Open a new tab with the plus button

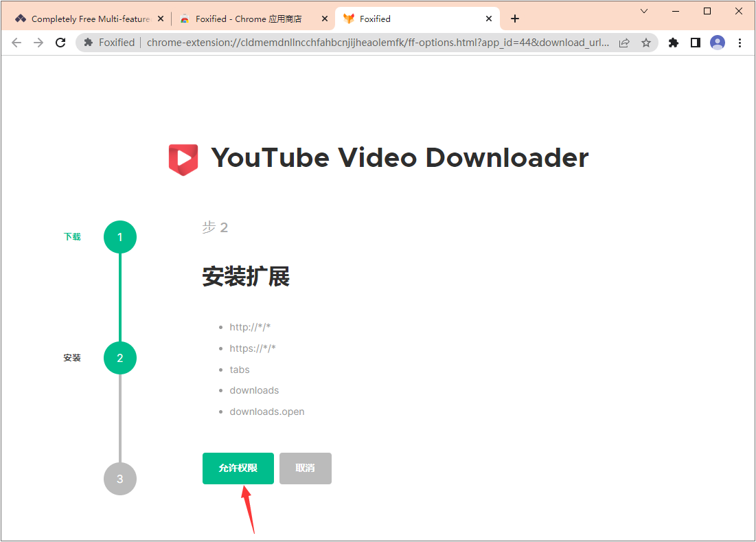[x=515, y=19]
